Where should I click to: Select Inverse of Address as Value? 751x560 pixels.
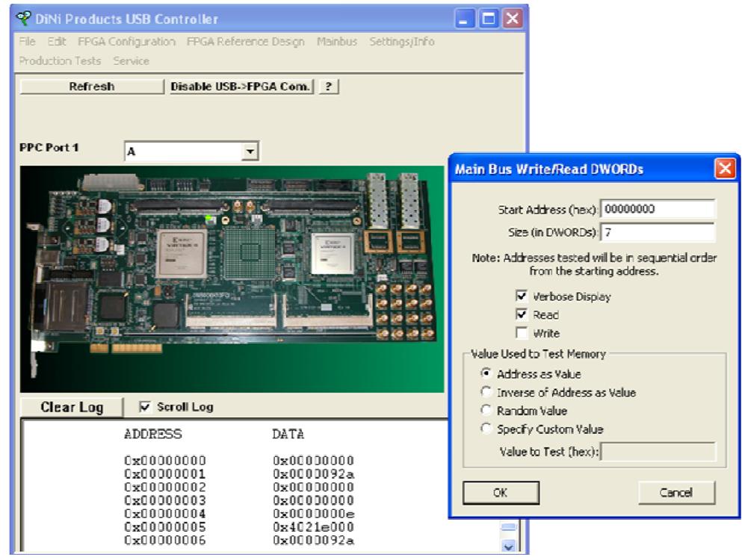[486, 392]
